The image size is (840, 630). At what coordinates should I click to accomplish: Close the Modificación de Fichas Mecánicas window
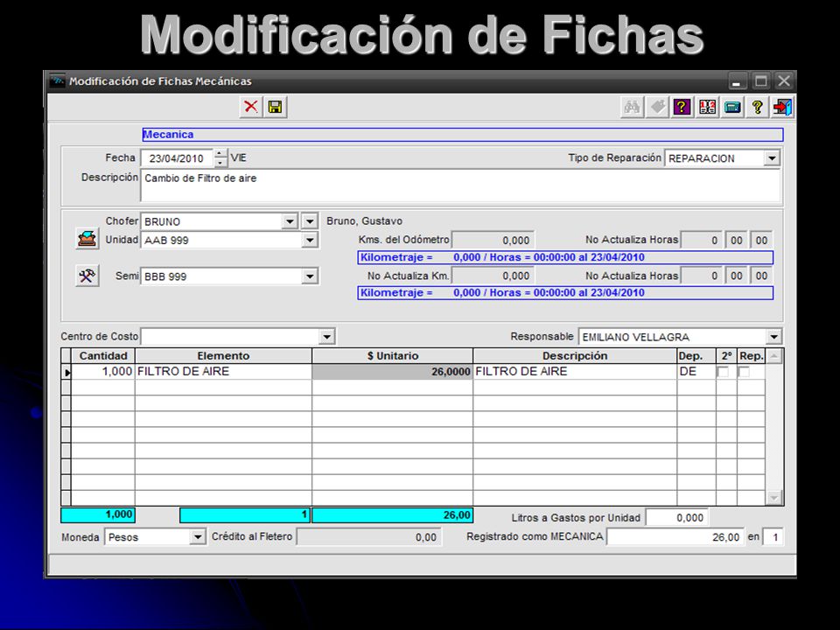tap(784, 81)
